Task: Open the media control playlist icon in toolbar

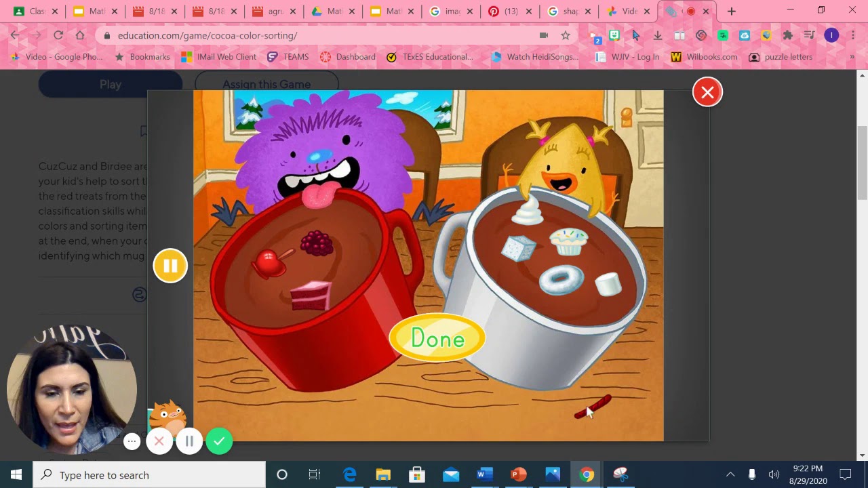Action: click(x=809, y=35)
